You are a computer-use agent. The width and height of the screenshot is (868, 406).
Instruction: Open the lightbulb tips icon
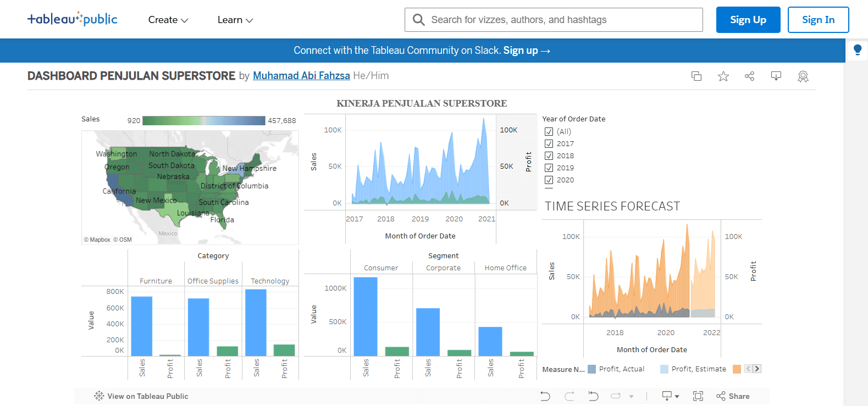point(857,50)
